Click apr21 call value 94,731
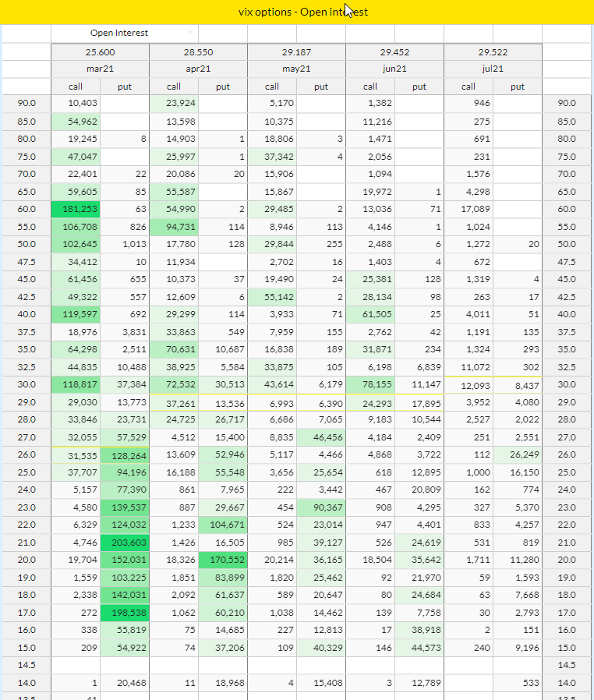The image size is (594, 700). click(174, 227)
